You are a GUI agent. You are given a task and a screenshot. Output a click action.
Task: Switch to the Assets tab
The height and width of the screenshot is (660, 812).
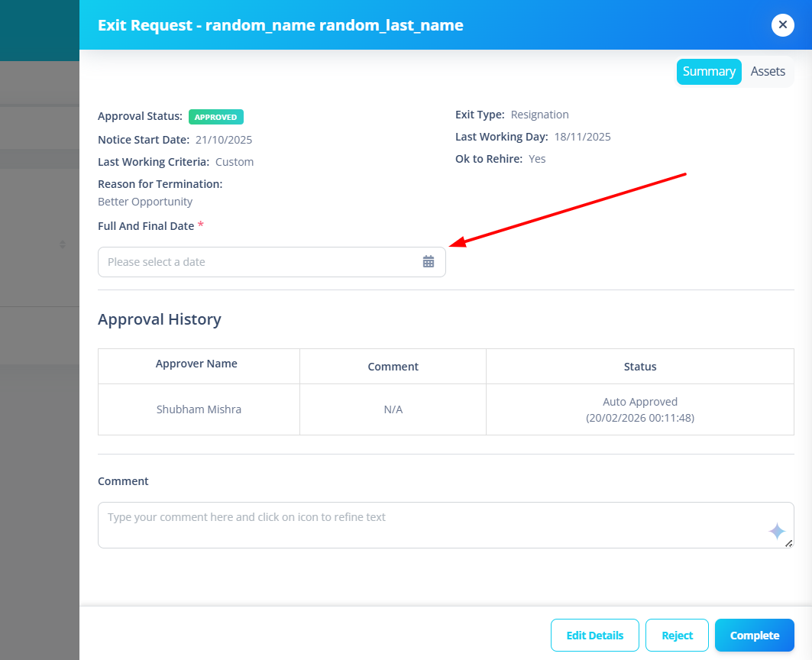coord(768,72)
